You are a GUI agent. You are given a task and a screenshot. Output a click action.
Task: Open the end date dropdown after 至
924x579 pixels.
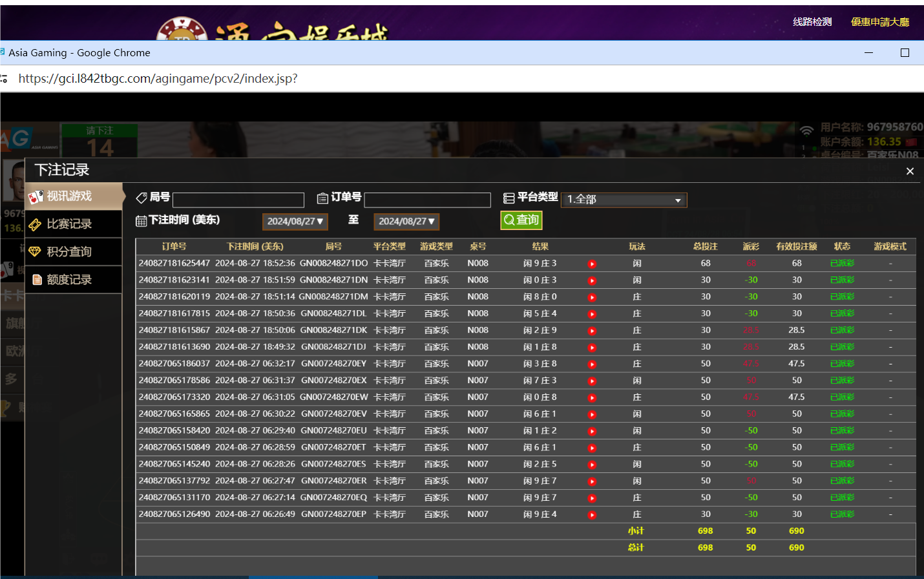(x=406, y=221)
